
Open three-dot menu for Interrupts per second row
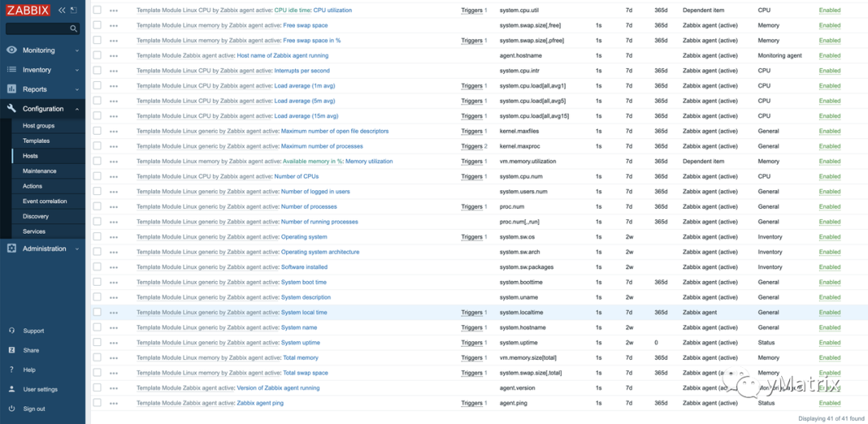(x=113, y=71)
